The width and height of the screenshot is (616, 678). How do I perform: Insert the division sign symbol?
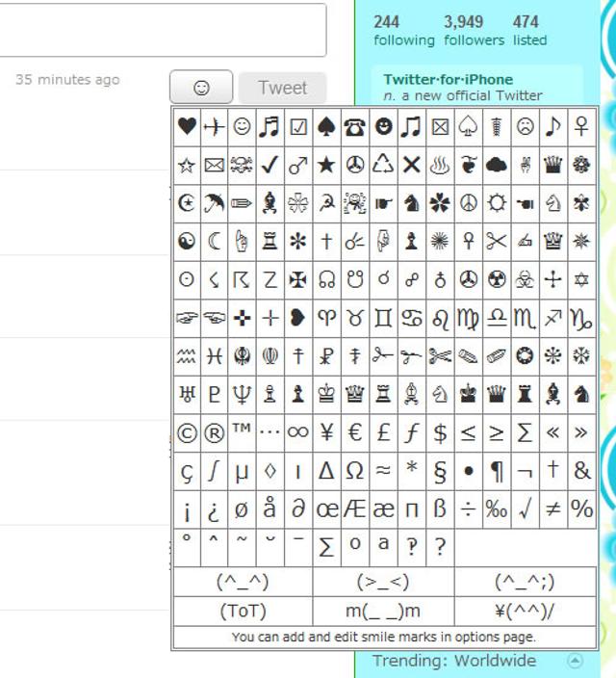pos(468,508)
